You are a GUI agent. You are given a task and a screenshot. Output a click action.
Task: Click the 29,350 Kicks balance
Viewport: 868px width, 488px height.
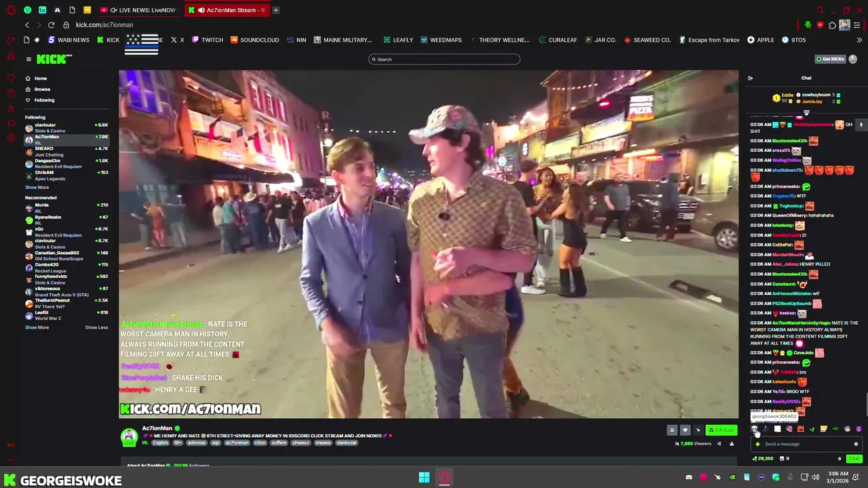(x=763, y=459)
